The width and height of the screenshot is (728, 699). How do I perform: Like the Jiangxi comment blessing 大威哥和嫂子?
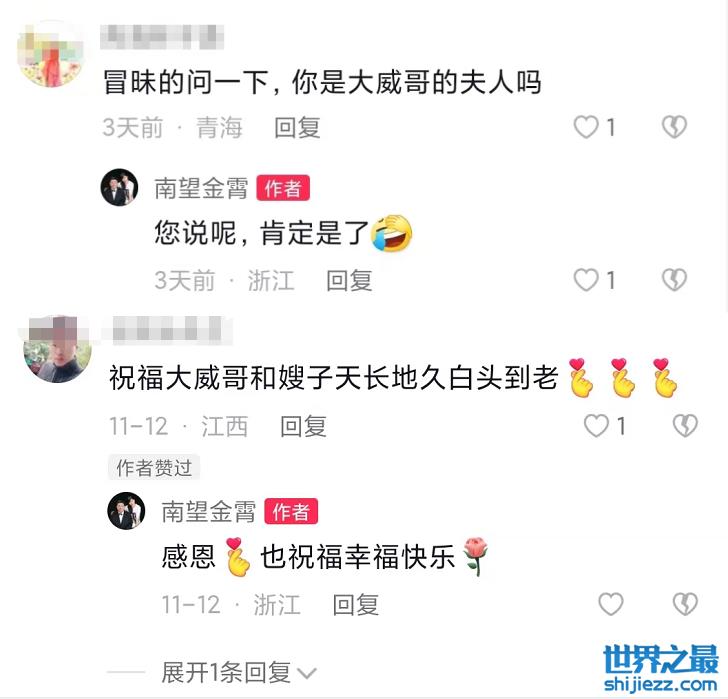[596, 426]
